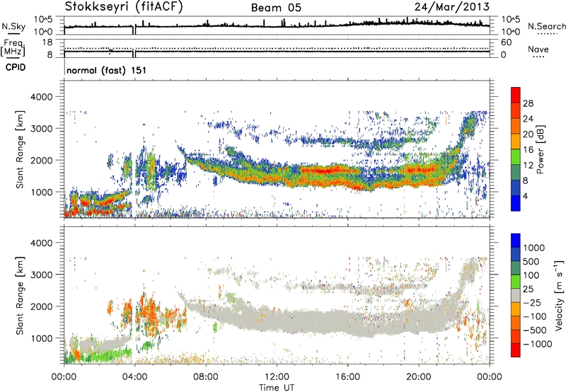The width and height of the screenshot is (566, 392).
Task: Click the N.Sky legend label
Action: pos(13,26)
